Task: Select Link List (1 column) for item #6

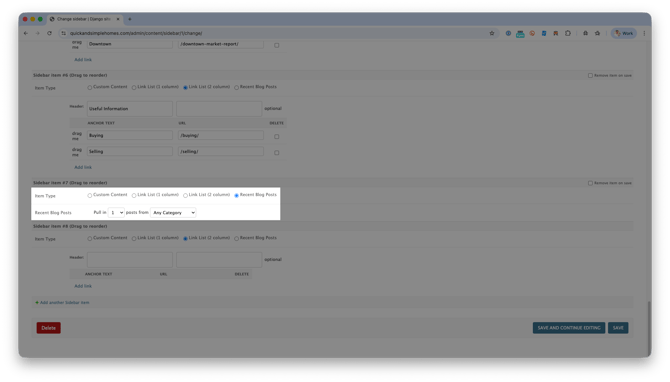Action: point(134,88)
